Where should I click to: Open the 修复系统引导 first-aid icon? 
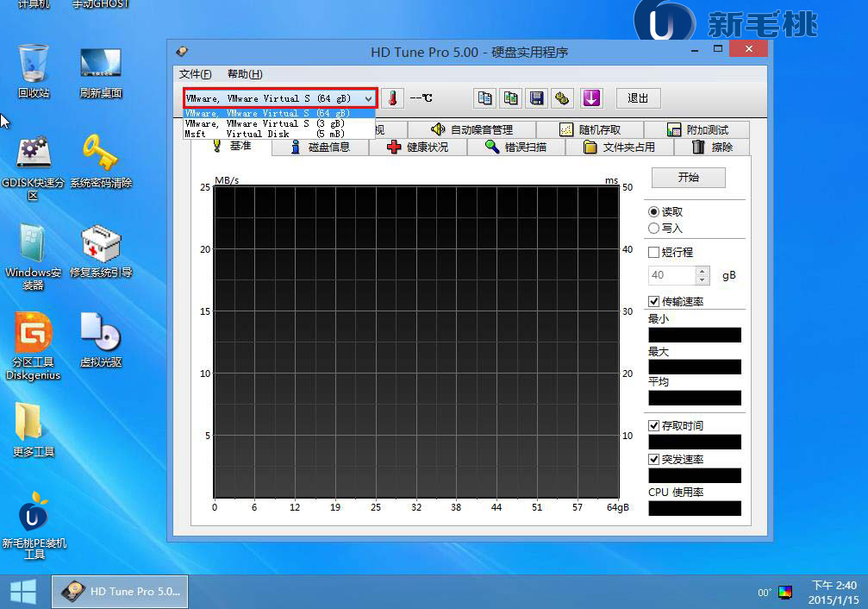101,251
